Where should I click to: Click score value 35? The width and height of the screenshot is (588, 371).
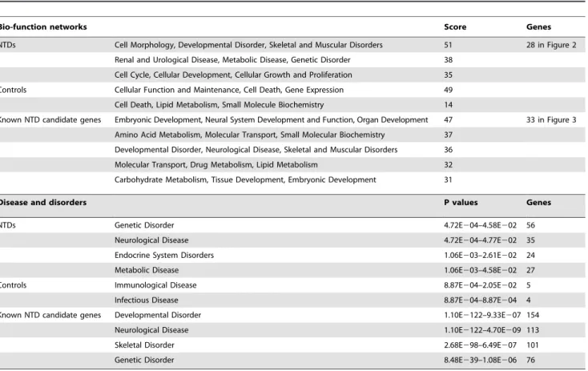coord(448,75)
